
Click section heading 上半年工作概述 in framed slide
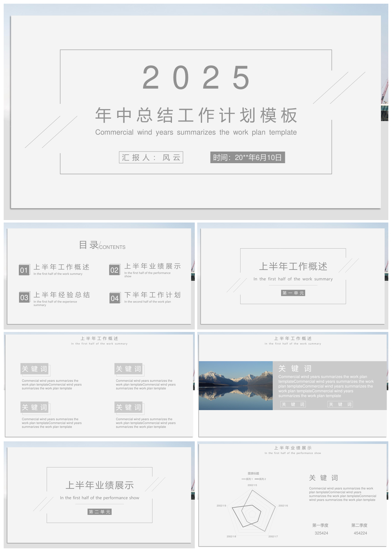293,267
